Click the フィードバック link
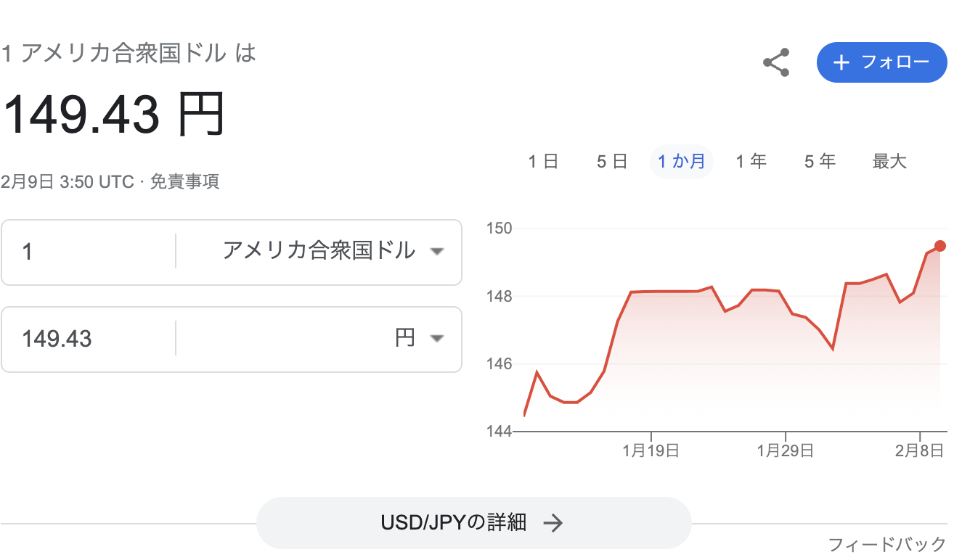 pos(887,544)
